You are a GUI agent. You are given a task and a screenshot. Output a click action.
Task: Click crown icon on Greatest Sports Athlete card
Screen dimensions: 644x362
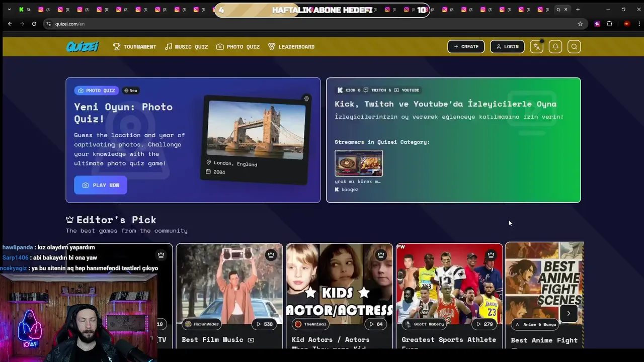coord(491,255)
